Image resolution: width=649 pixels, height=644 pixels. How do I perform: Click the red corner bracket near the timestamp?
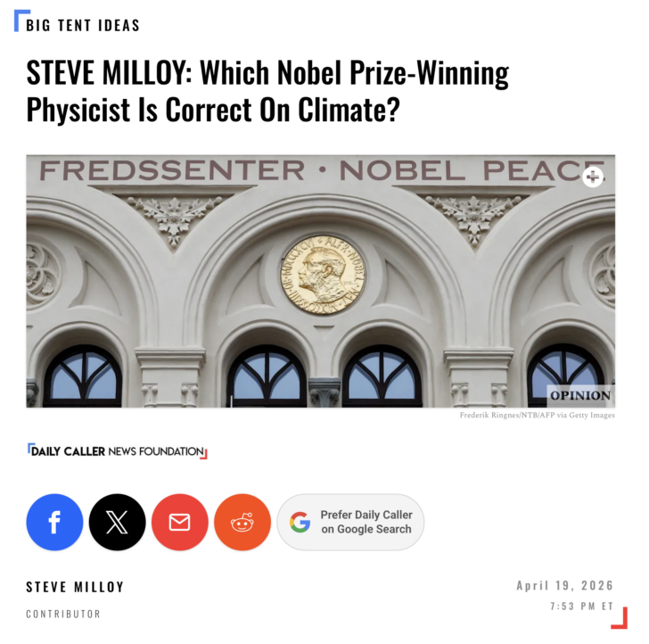click(x=620, y=619)
